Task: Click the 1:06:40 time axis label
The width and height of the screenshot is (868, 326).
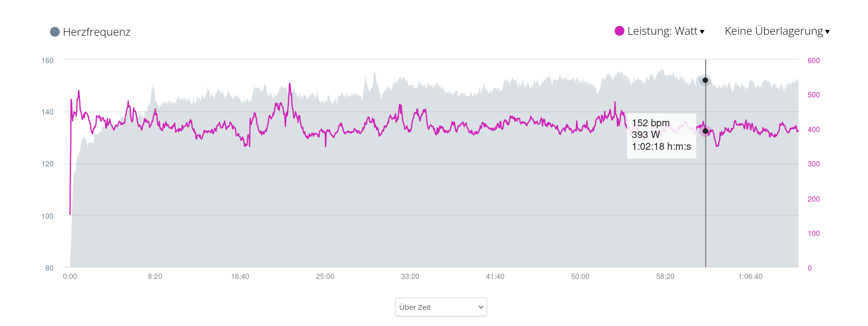Action: pos(750,277)
